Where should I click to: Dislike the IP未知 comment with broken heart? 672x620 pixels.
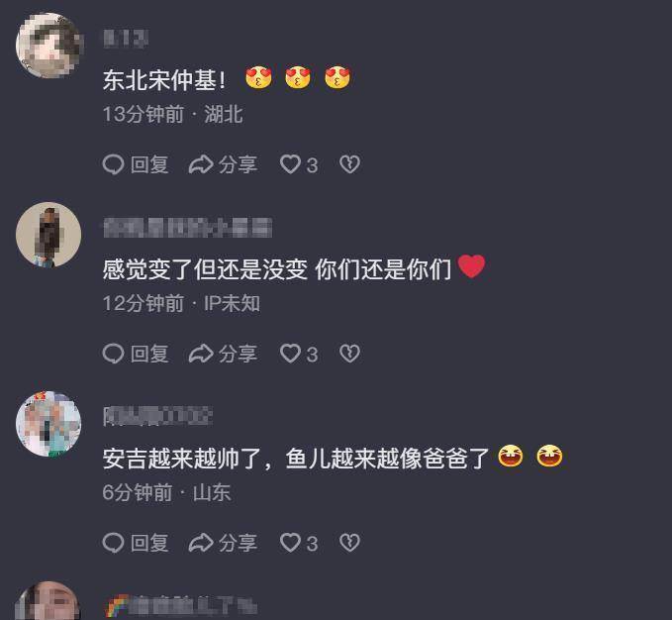349,354
